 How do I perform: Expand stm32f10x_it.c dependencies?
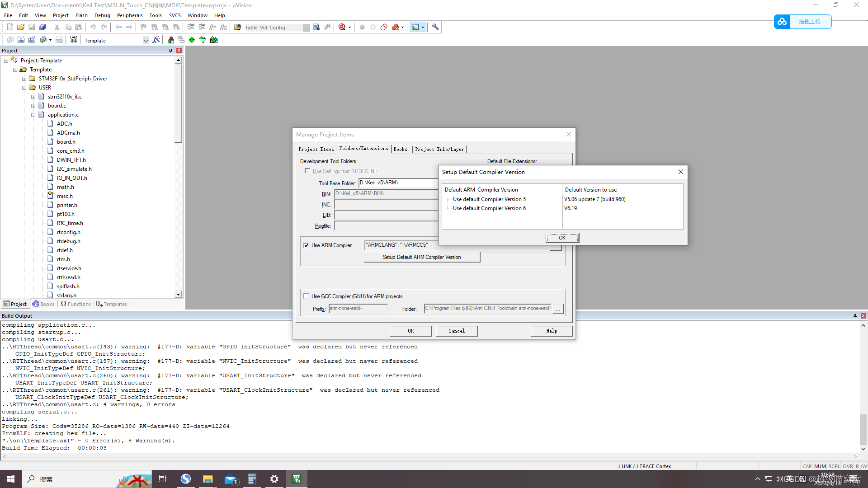point(33,97)
